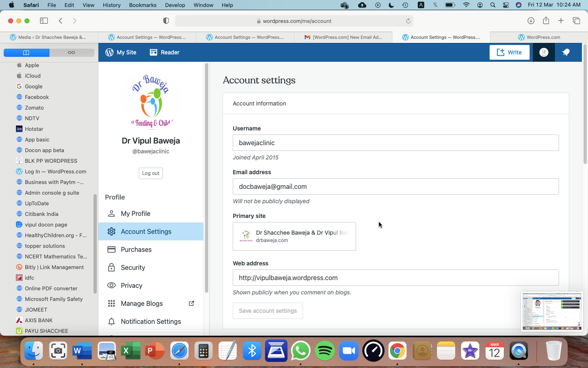Switch to the New Email Address Gmail tab
This screenshot has height=368, width=588.
(x=343, y=37)
